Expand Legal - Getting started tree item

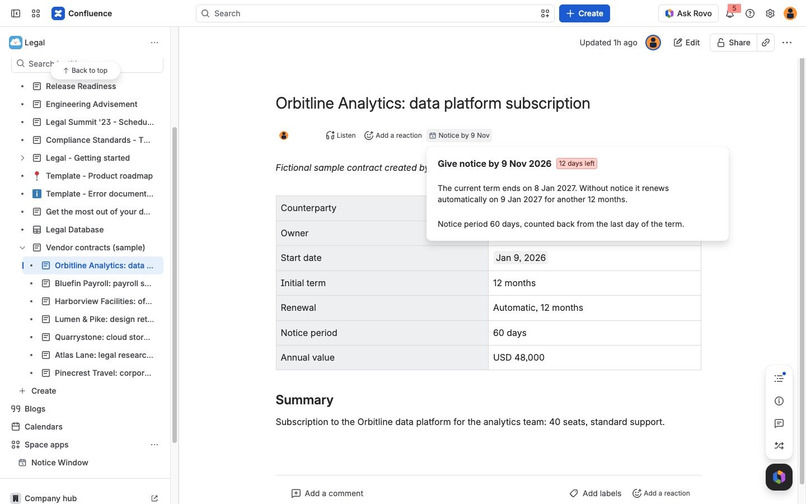tap(22, 158)
